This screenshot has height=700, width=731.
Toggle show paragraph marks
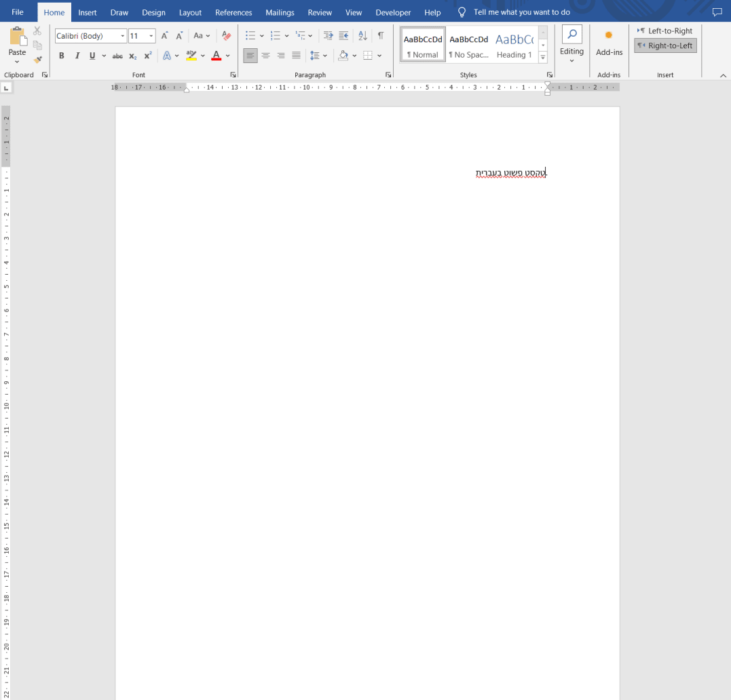(x=381, y=36)
